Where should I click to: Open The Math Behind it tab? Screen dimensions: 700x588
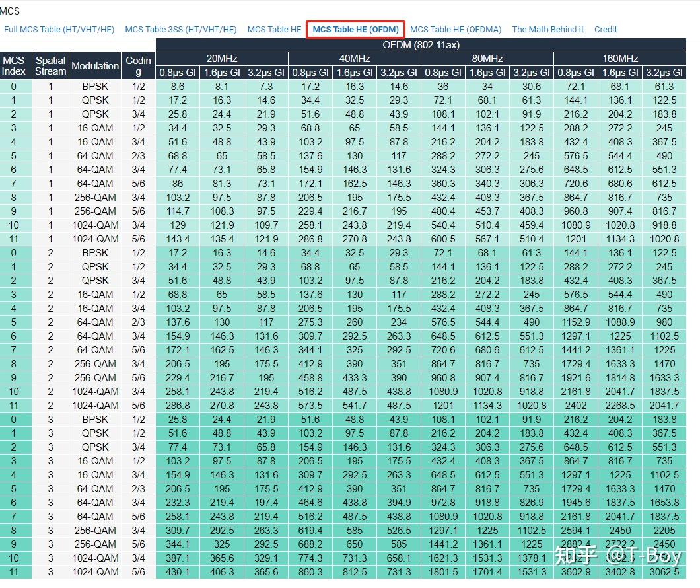pos(547,30)
